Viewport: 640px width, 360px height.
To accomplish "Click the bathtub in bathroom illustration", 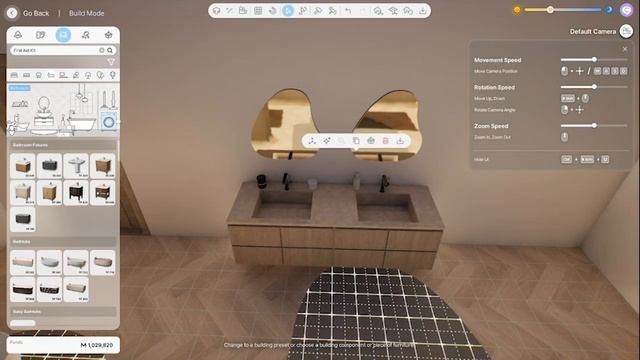I will click(x=82, y=123).
